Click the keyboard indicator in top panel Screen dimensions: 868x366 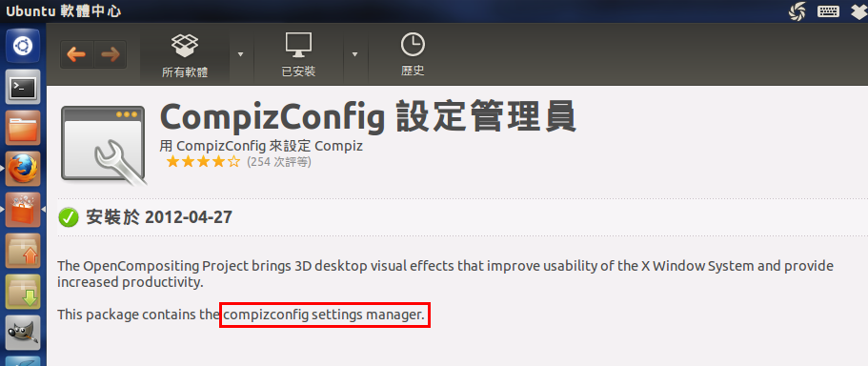(x=828, y=11)
